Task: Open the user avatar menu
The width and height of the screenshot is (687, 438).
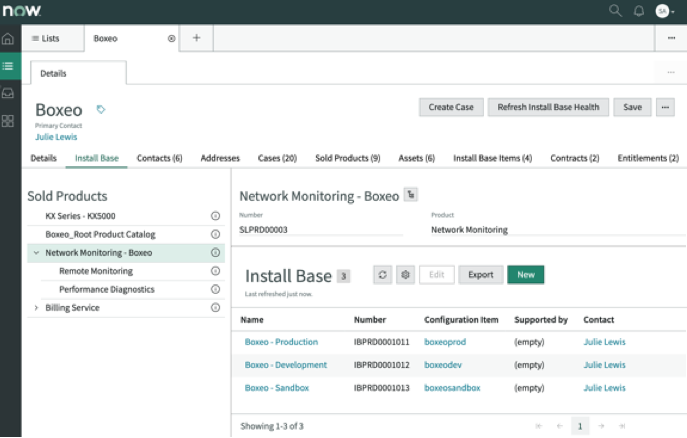Action: click(664, 11)
